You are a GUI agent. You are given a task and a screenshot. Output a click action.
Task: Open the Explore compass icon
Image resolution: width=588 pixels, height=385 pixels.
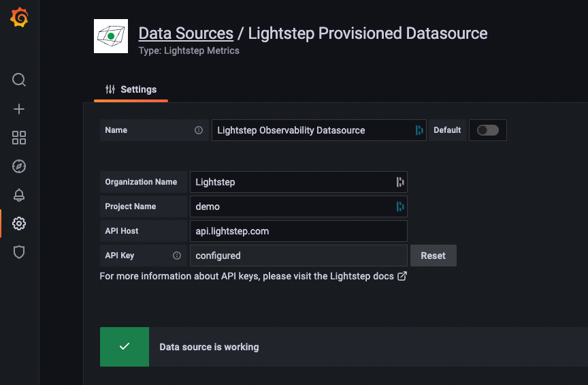(x=19, y=166)
